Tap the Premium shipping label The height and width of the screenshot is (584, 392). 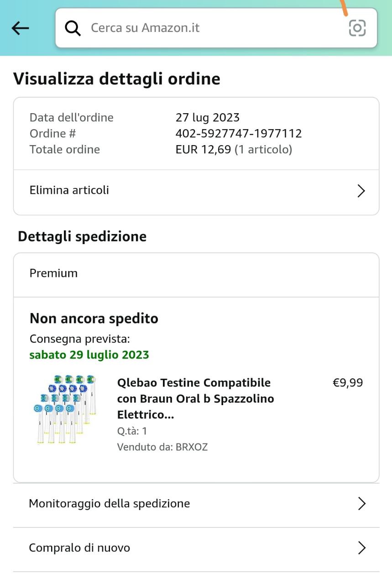[x=53, y=273]
